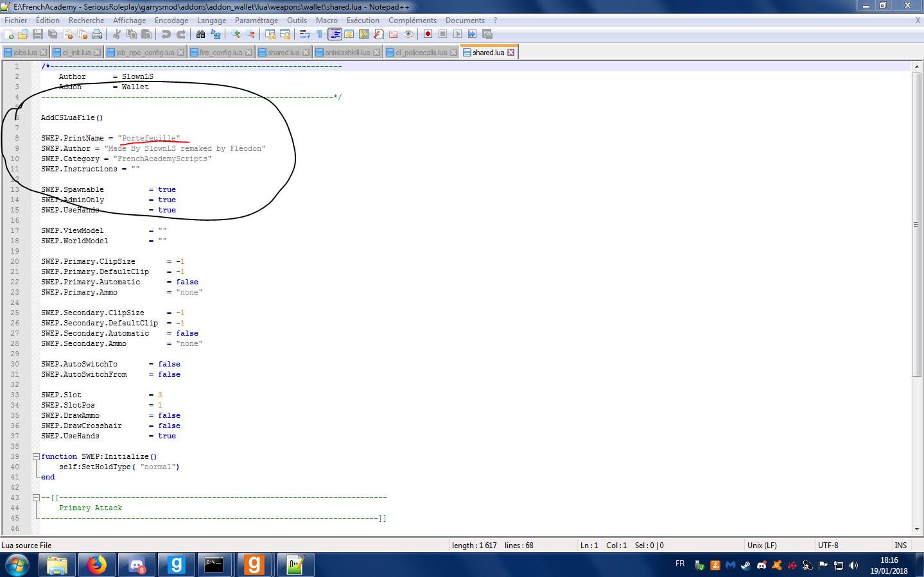Toggle show all characters pilcrow button
The height and width of the screenshot is (577, 924).
319,34
